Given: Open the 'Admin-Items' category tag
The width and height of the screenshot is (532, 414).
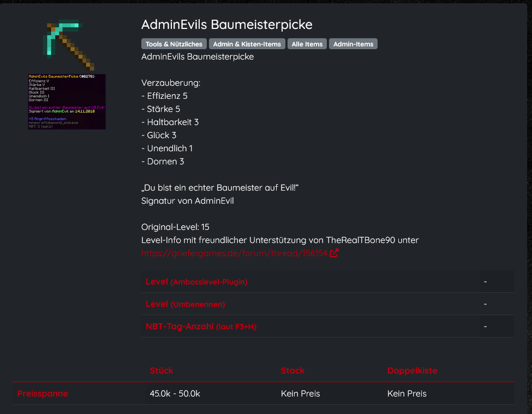Looking at the screenshot, I should [x=353, y=44].
